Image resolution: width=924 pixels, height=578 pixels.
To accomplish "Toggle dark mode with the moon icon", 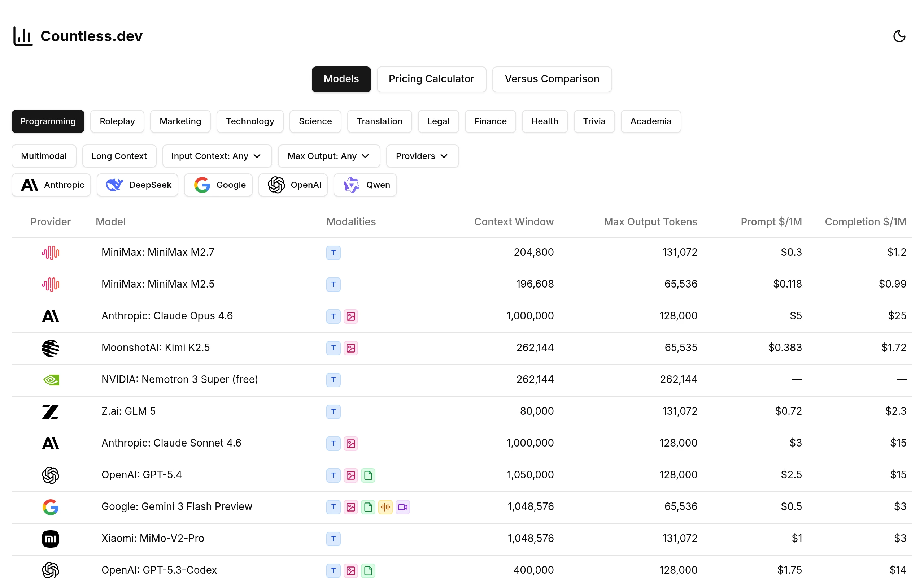I will pos(899,36).
